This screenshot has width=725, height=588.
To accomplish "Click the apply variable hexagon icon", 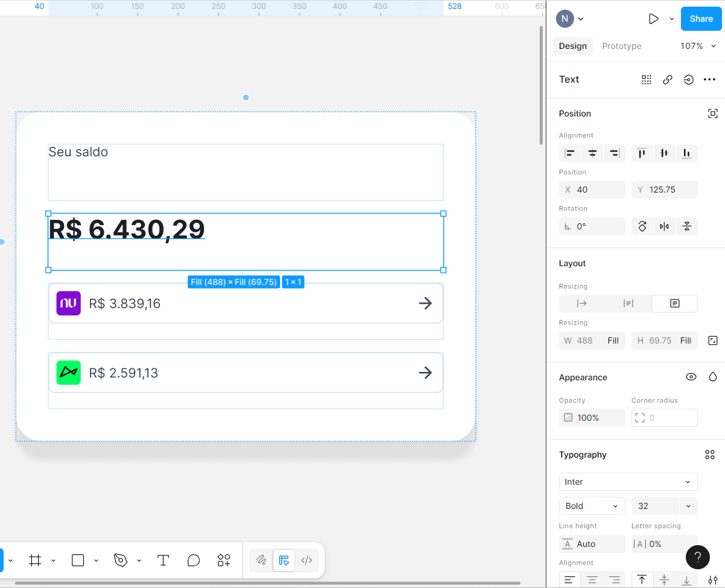I will click(688, 80).
